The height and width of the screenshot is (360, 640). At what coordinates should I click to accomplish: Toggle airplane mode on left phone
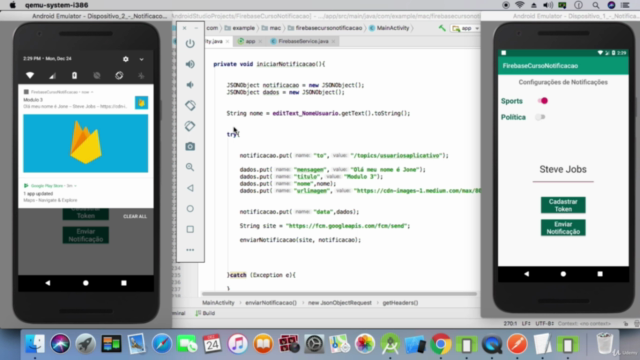pos(141,76)
